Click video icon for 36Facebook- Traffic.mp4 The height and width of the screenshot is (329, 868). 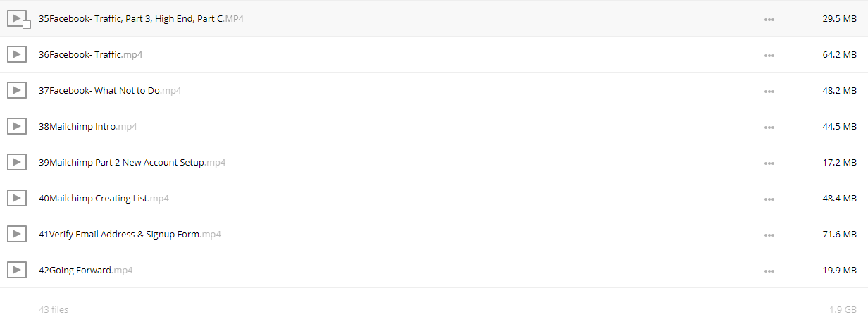16,54
